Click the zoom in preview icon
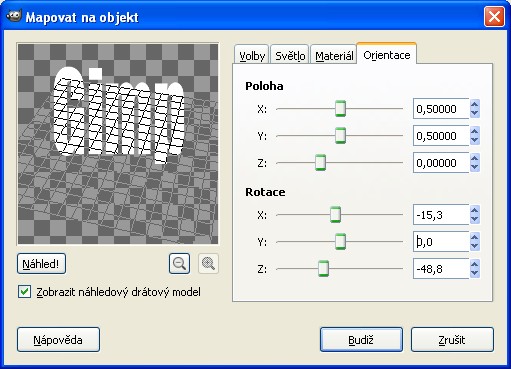The image size is (511, 369). 208,264
